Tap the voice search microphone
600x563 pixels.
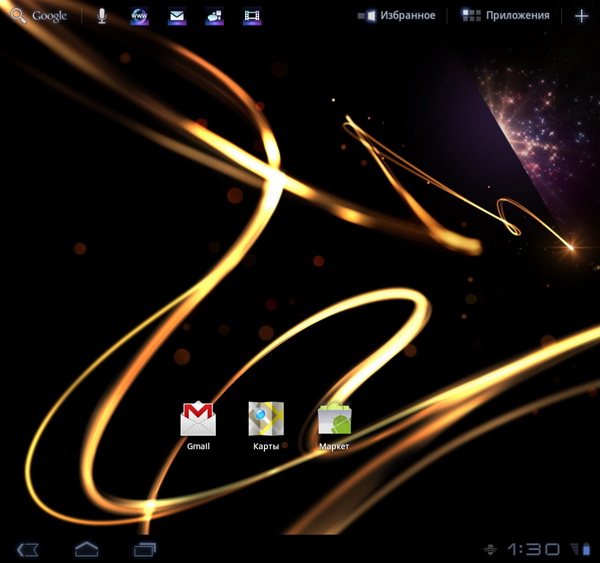pyautogui.click(x=102, y=16)
